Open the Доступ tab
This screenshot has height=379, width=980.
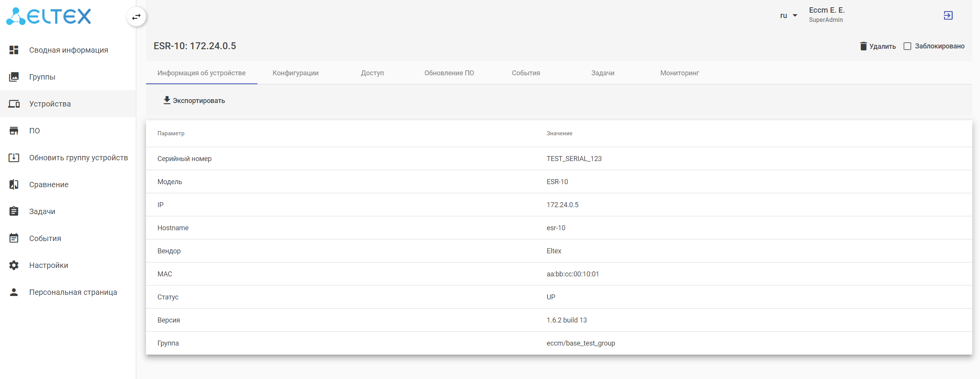coord(372,73)
